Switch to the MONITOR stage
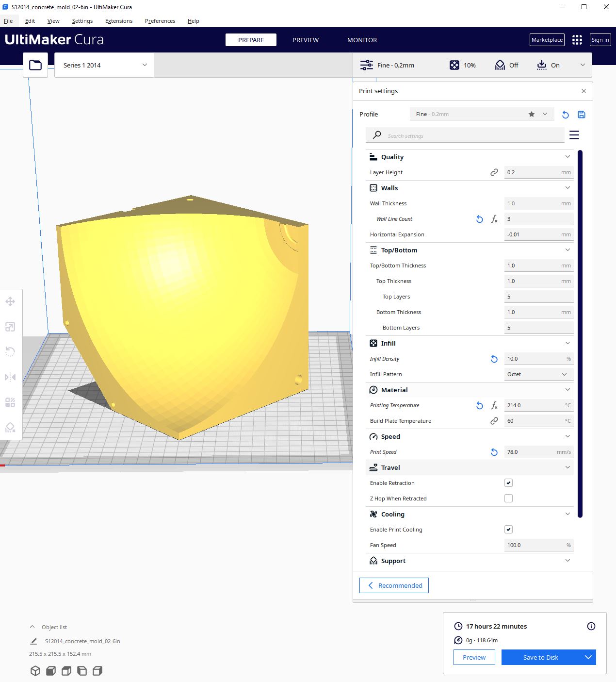Image resolution: width=616 pixels, height=682 pixels. point(362,40)
